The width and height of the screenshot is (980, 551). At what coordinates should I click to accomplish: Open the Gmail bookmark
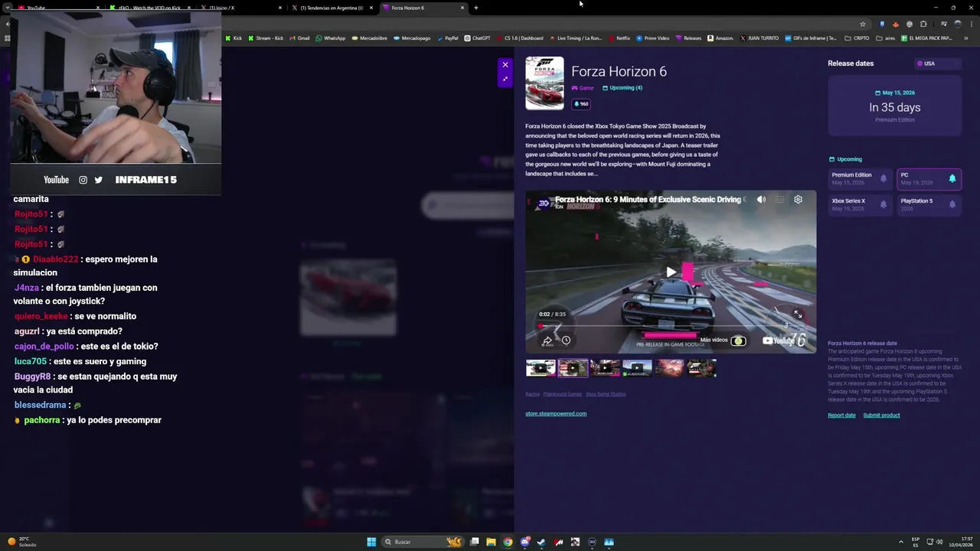pos(299,38)
